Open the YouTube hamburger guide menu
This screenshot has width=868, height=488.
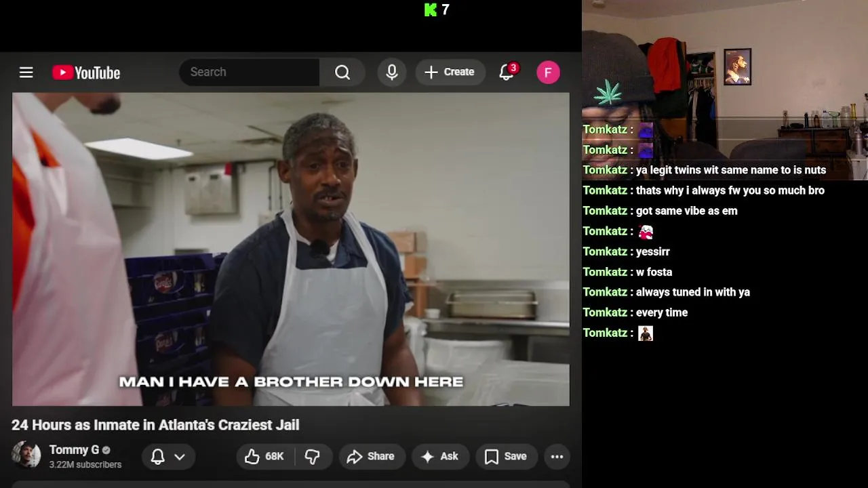(x=26, y=72)
